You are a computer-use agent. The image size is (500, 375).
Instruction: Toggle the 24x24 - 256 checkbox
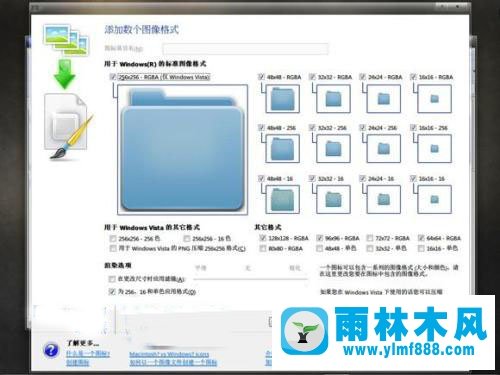coord(363,128)
